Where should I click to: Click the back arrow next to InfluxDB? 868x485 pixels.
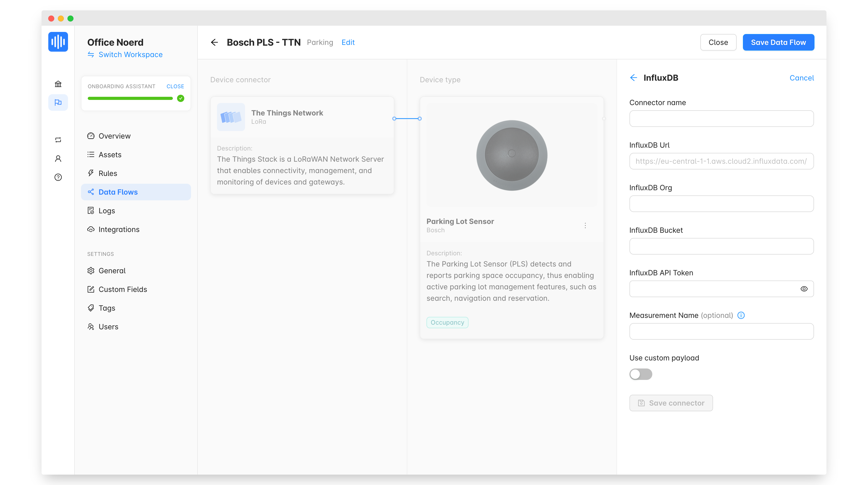[633, 78]
